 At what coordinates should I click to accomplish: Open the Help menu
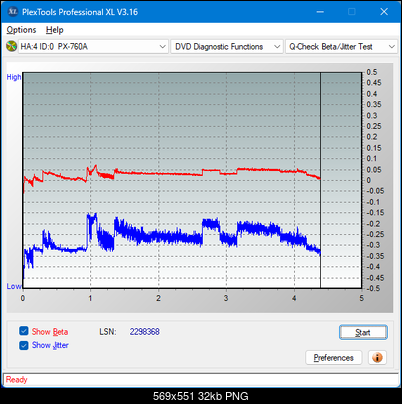54,30
